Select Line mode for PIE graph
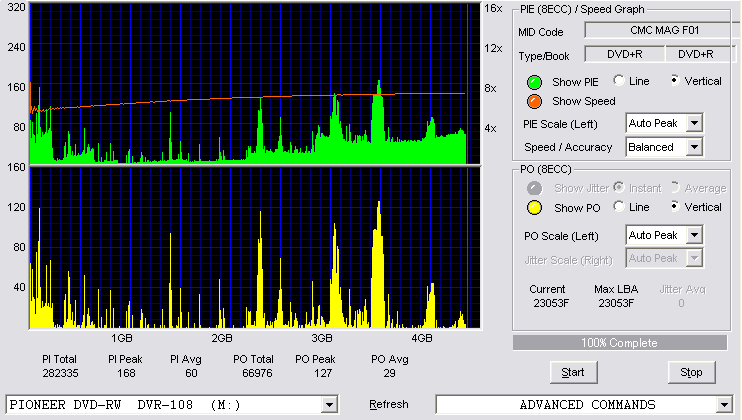Image resolution: width=742 pixels, height=420 pixels. click(618, 80)
